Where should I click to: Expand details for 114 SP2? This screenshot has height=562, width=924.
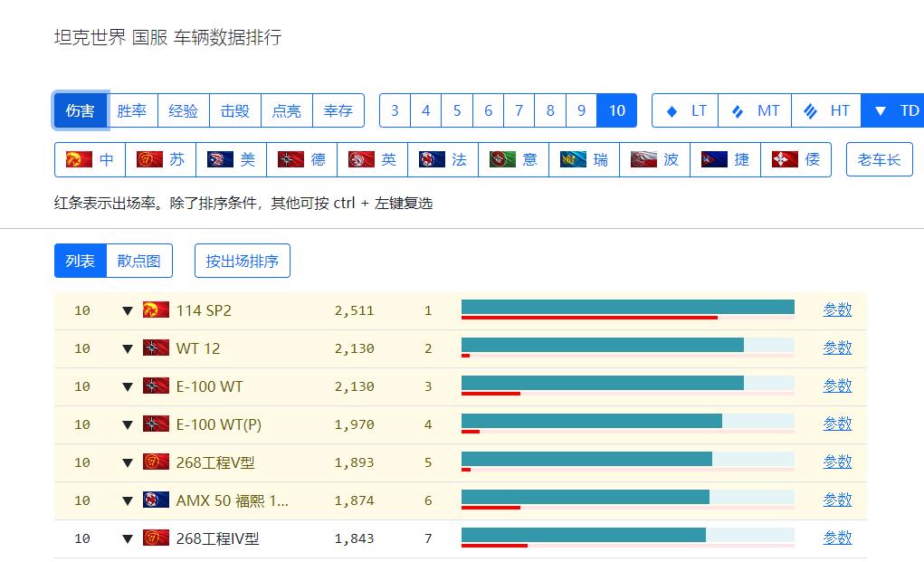pyautogui.click(x=127, y=310)
